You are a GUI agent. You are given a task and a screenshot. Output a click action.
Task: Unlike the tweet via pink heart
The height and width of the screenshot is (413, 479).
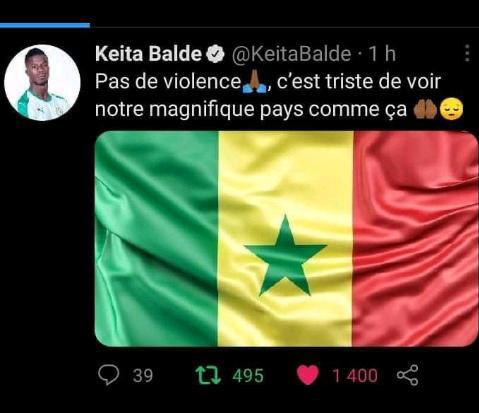pyautogui.click(x=308, y=375)
